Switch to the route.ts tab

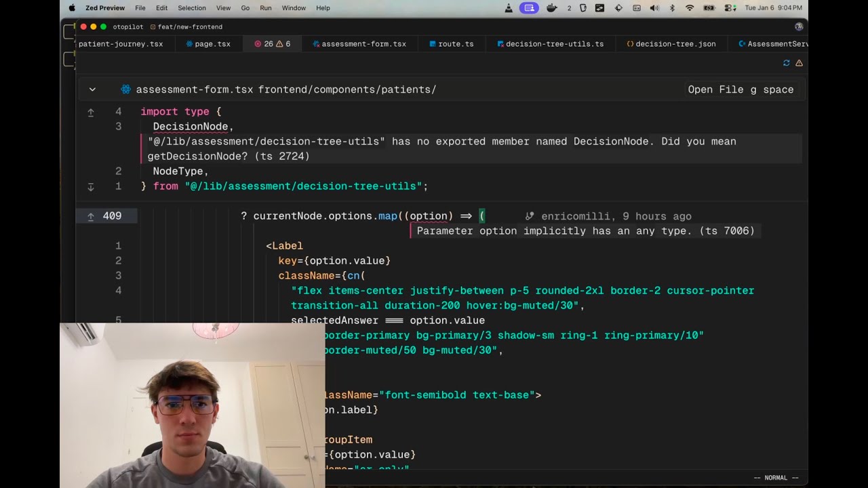coord(452,44)
